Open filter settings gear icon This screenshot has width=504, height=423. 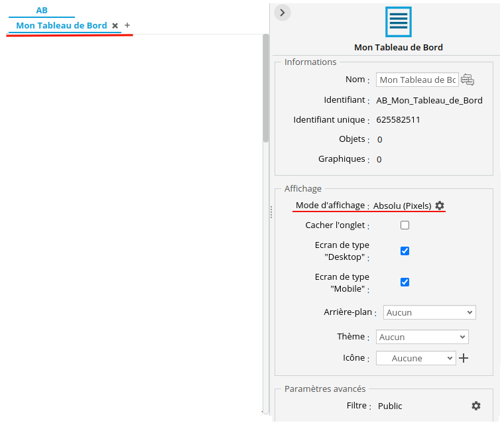point(475,406)
